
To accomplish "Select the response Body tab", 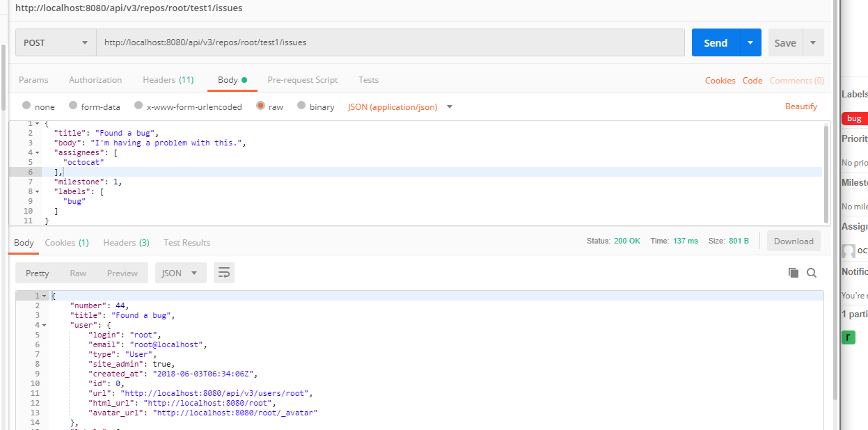I will (x=24, y=243).
